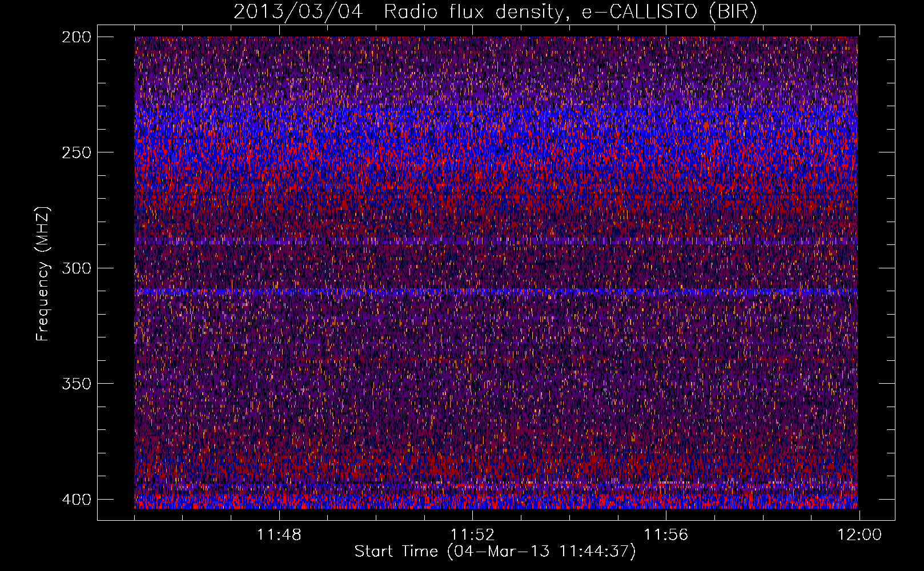924x571 pixels.
Task: Select the 11:48 time tick label
Action: point(279,535)
